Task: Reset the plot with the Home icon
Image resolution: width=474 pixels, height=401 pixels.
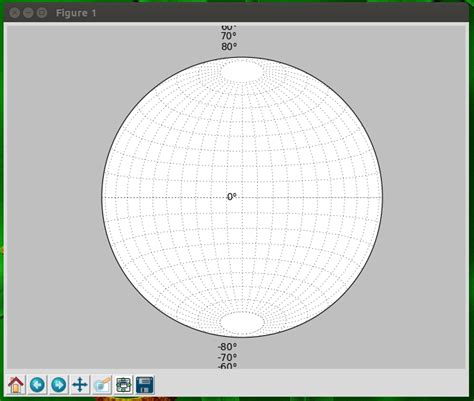Action: point(16,385)
